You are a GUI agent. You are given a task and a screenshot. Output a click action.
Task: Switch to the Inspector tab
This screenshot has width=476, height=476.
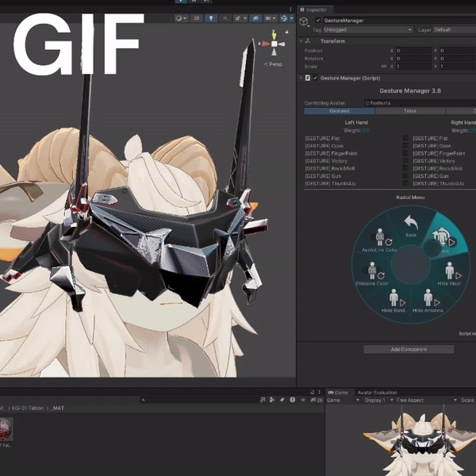(313, 10)
